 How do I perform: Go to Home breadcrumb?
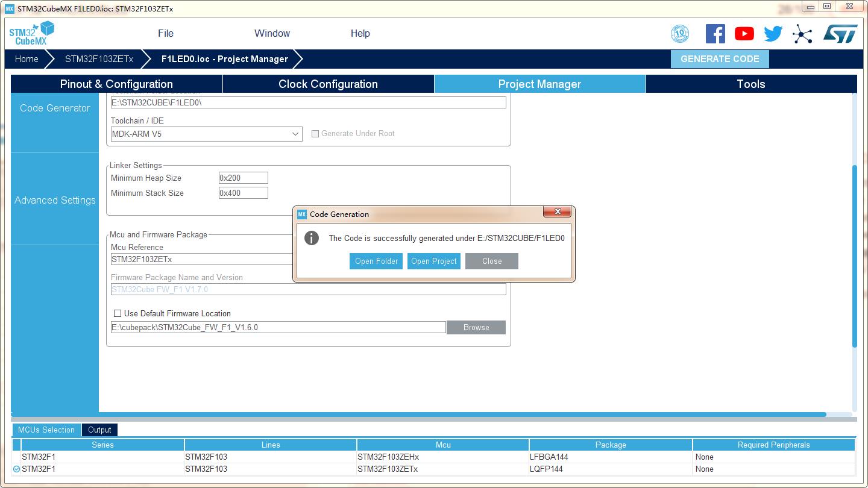[27, 59]
